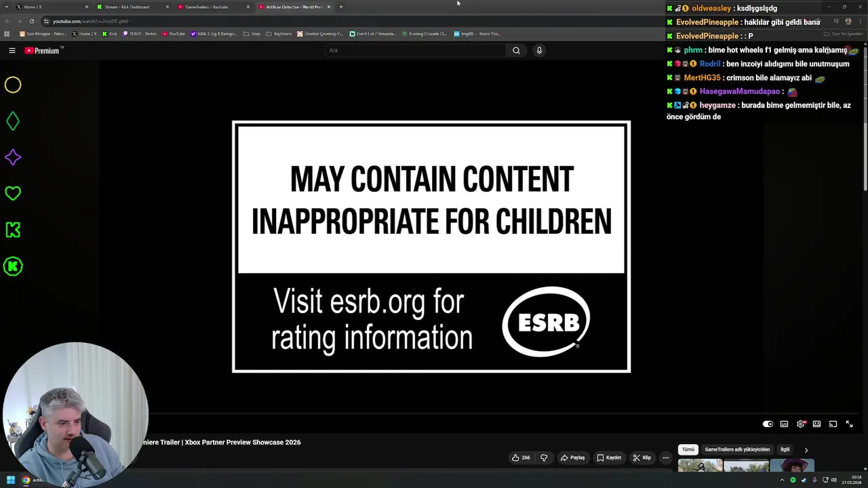Click into the YouTube Ara search field
The image size is (868, 488).
[414, 50]
